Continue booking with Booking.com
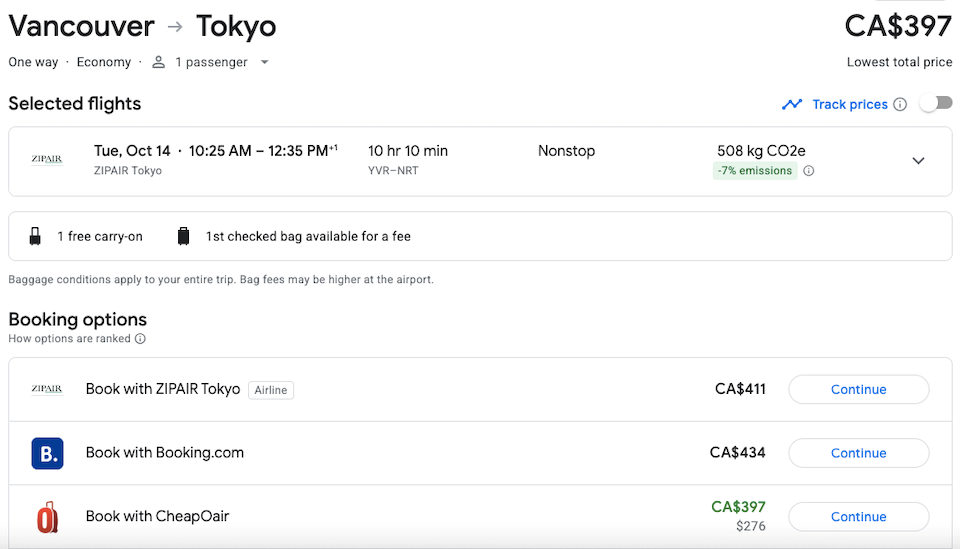 pyautogui.click(x=858, y=453)
